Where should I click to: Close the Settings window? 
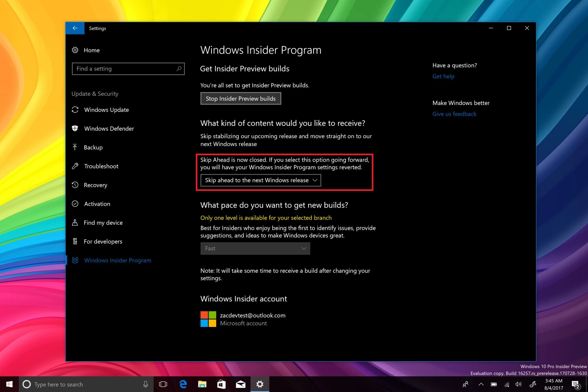coord(527,28)
